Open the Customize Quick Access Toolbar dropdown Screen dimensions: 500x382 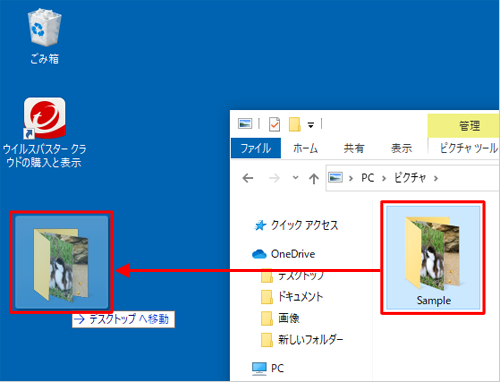tap(311, 125)
